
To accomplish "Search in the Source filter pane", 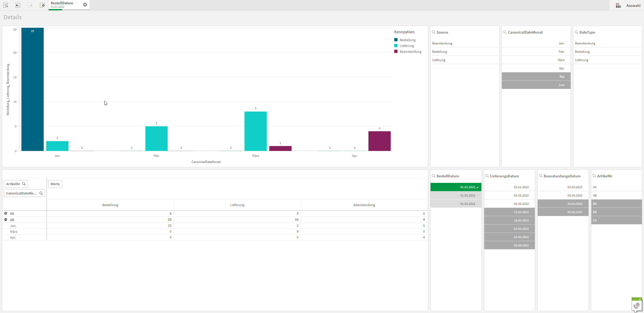I will 434,32.
